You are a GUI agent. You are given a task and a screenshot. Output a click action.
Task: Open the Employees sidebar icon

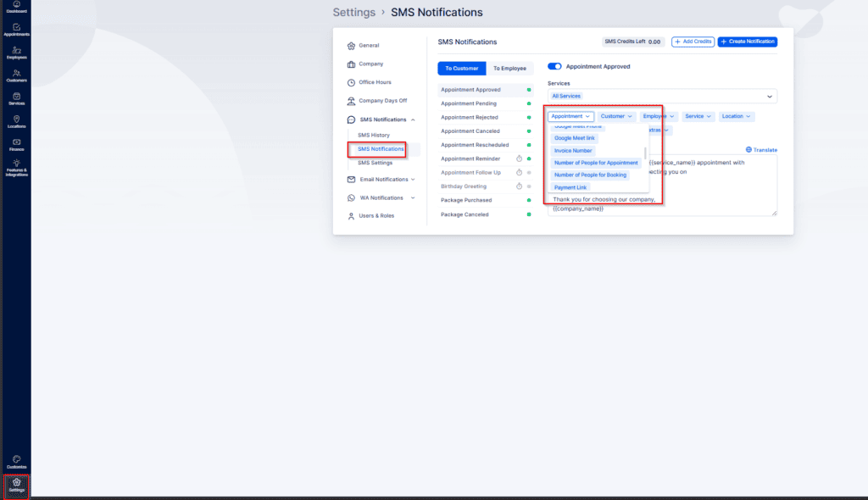pyautogui.click(x=16, y=53)
